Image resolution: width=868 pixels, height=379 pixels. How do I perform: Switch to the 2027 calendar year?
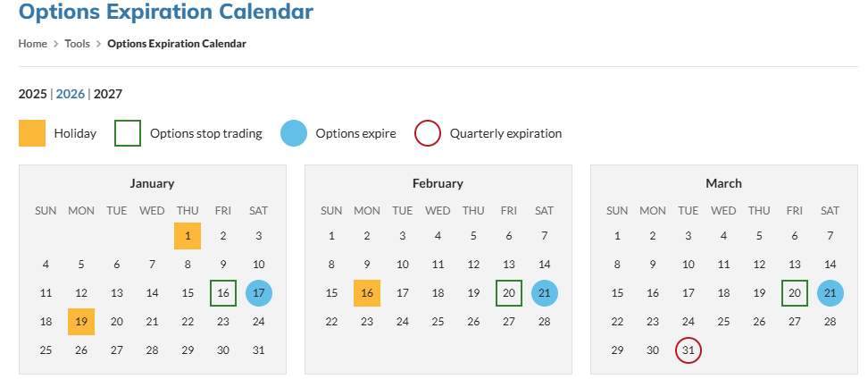click(108, 94)
